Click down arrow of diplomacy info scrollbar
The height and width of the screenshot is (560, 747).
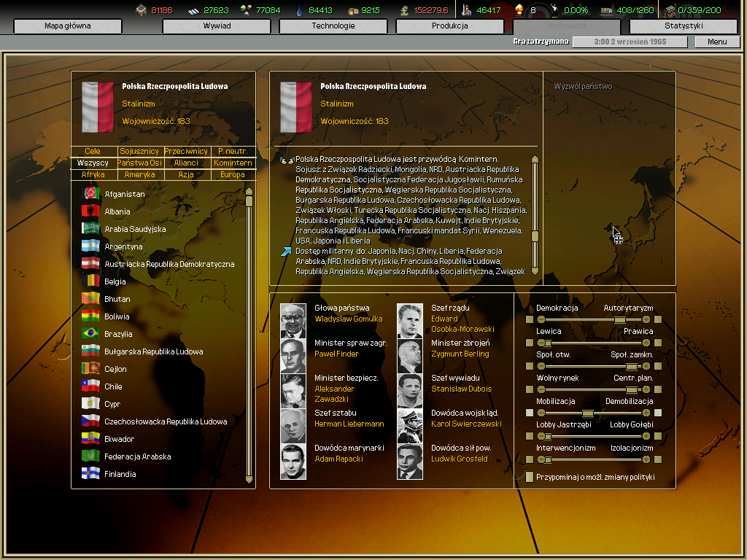tap(535, 271)
